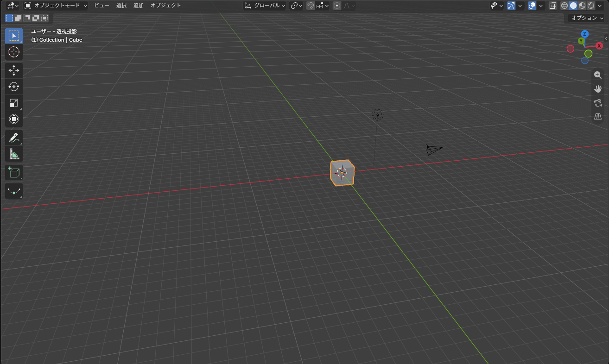Viewport: 609px width, 364px height.
Task: Switch to solid shading mode
Action: (573, 6)
